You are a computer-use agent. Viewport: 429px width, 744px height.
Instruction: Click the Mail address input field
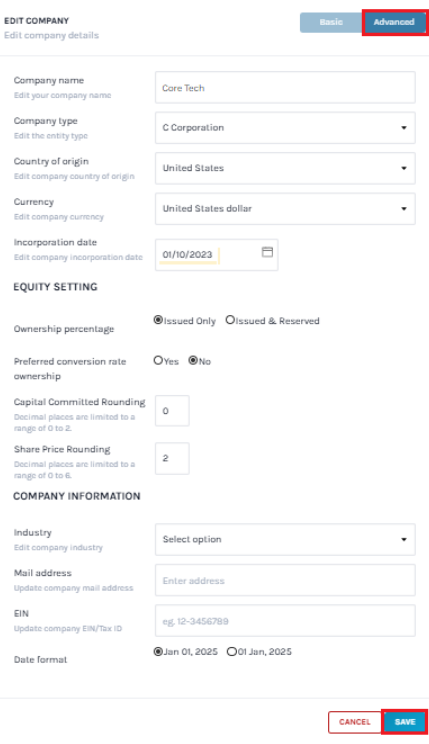[285, 580]
